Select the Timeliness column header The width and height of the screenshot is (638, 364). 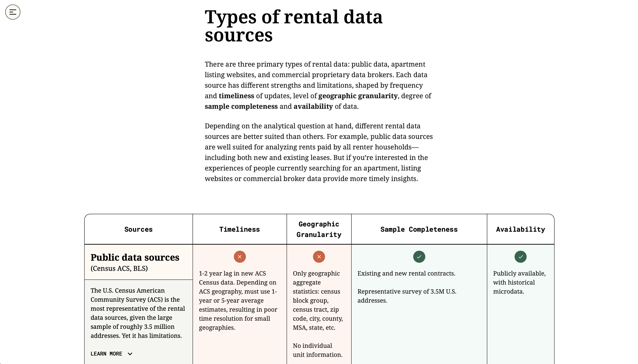point(239,229)
